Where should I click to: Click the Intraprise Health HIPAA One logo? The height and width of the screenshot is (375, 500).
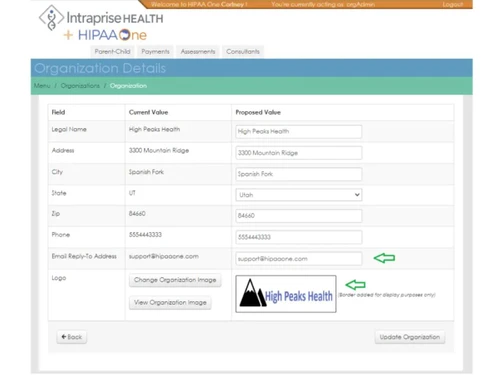coord(101,23)
